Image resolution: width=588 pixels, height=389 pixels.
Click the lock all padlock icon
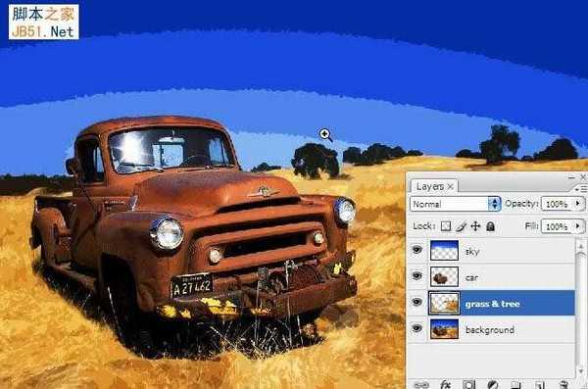[490, 226]
